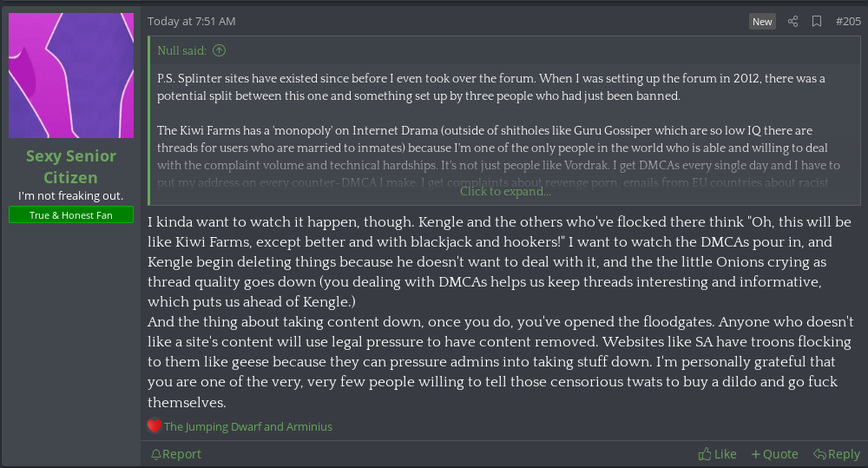
Task: Open post number #205 permalink
Action: click(847, 22)
